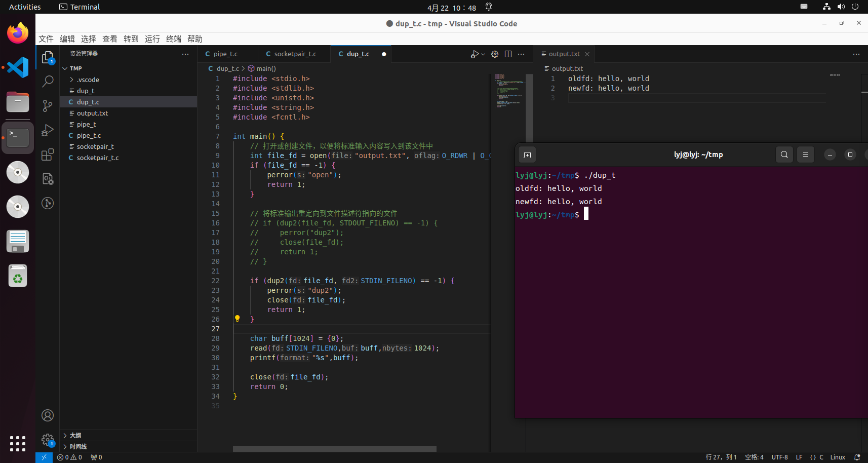Open the 编辑 menu
Viewport: 868px width, 463px height.
pyautogui.click(x=67, y=39)
